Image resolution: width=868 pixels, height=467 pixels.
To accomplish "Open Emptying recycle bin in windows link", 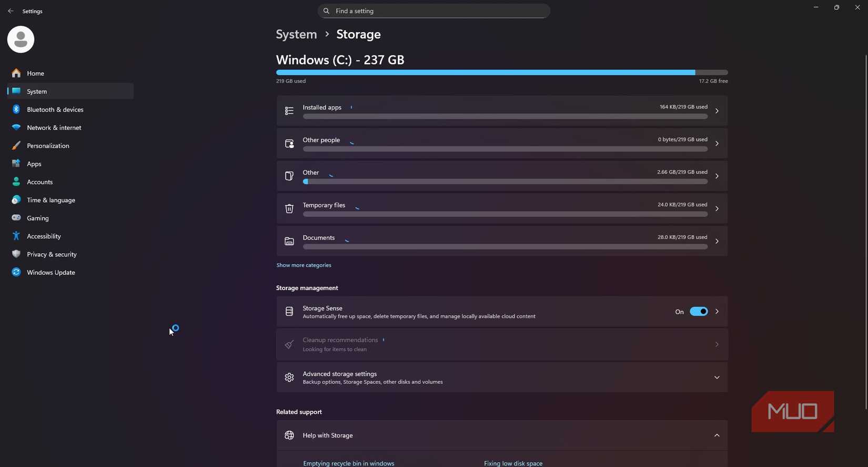I will [349, 463].
